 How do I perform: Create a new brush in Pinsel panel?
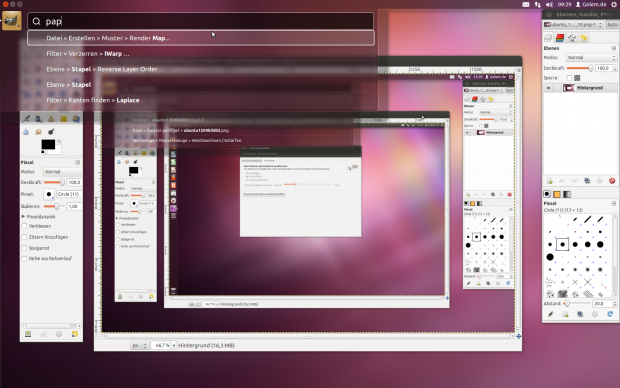click(565, 314)
